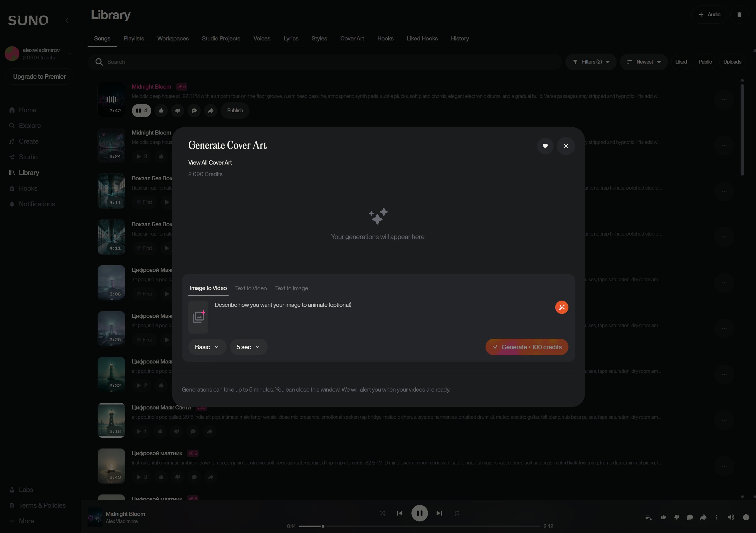Click the plus Audio upload button
This screenshot has width=756, height=533.
tap(709, 15)
